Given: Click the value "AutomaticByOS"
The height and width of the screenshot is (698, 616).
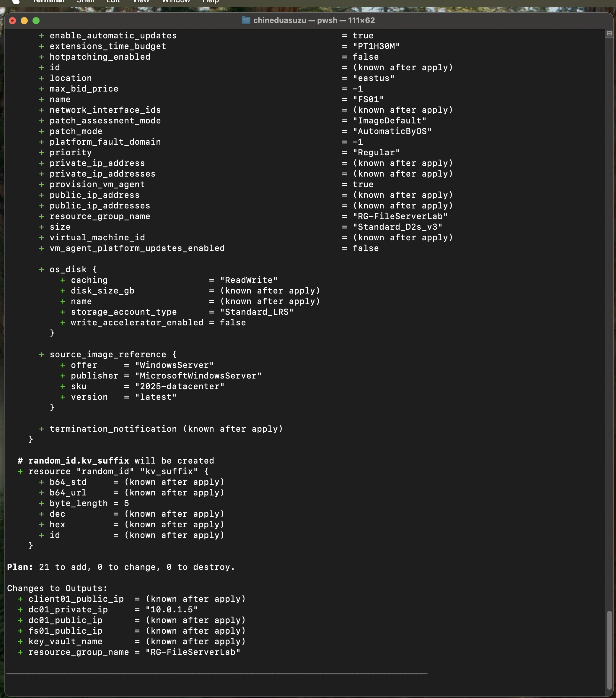Looking at the screenshot, I should point(392,131).
